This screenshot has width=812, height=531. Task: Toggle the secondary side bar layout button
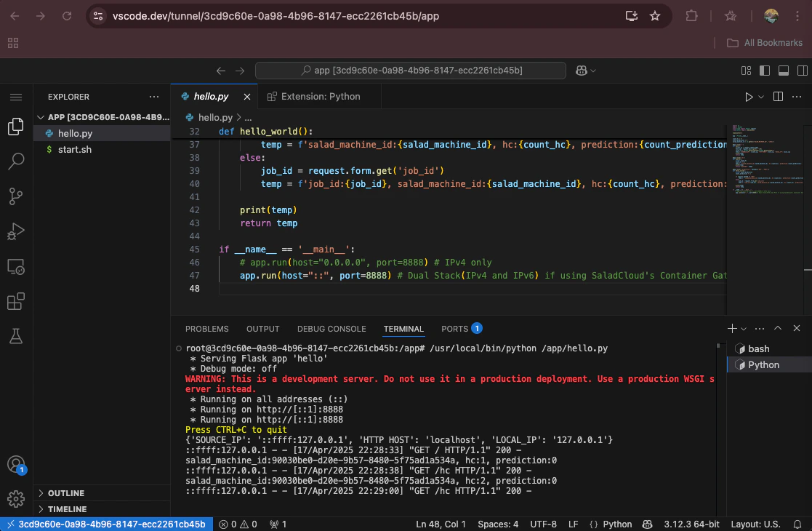pos(801,71)
